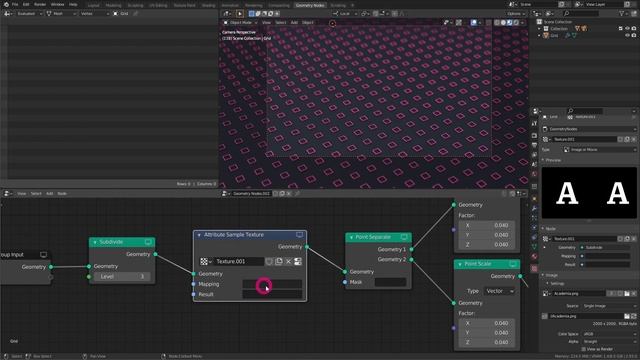Enable the View as Render checkbox
640x360 pixels.
583,349
